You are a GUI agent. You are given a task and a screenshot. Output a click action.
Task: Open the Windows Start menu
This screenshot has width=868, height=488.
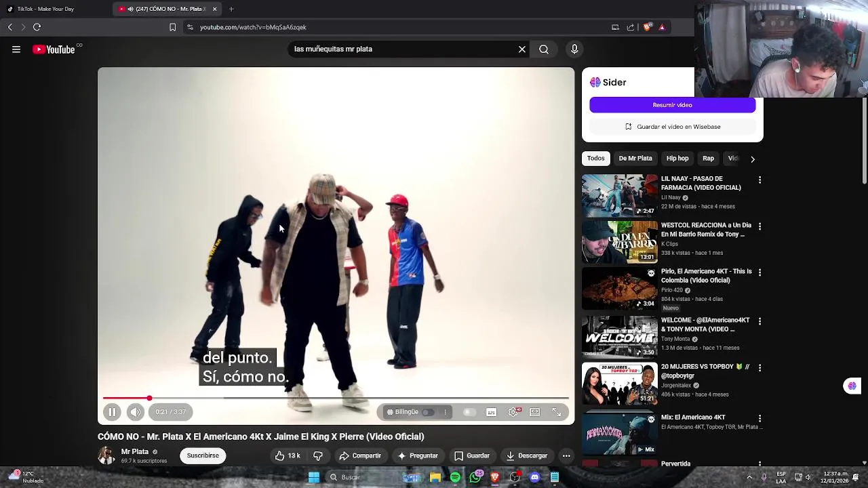[x=314, y=477]
